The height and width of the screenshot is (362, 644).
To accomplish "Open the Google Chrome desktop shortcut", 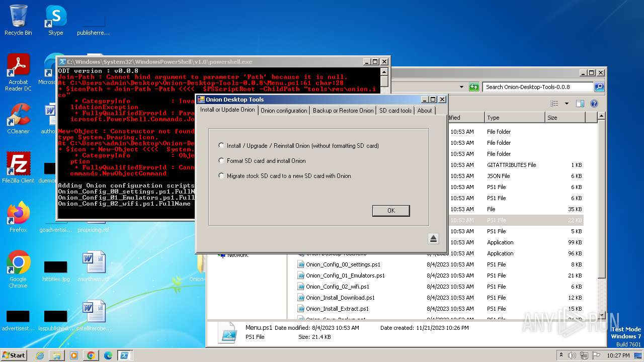I will pos(18,269).
